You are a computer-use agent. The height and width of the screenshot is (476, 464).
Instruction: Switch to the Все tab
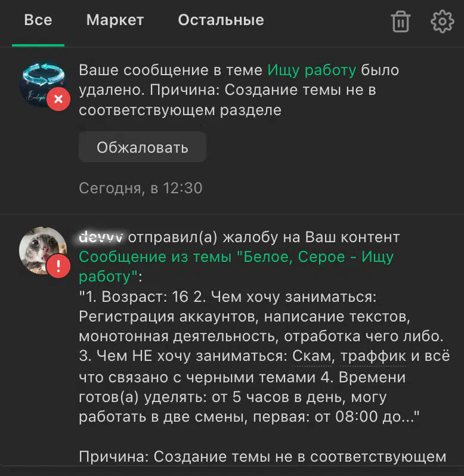[38, 20]
